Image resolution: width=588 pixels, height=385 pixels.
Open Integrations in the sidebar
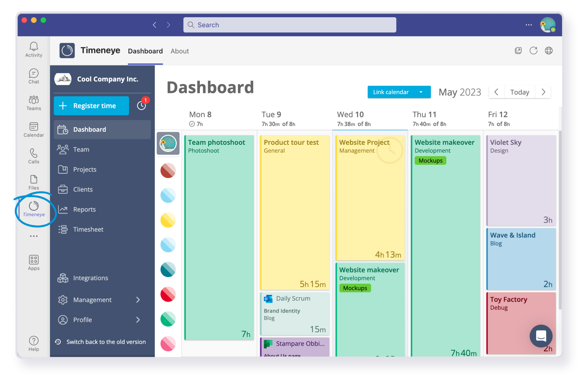102,278
